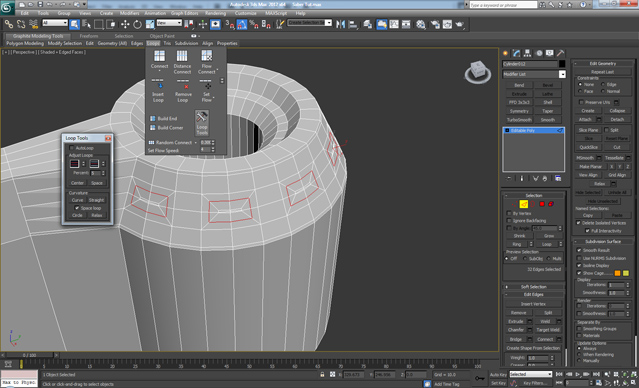Screen dimensions: 639x388
Task: Switch to the Freeform ribbon tab
Action: coord(89,36)
